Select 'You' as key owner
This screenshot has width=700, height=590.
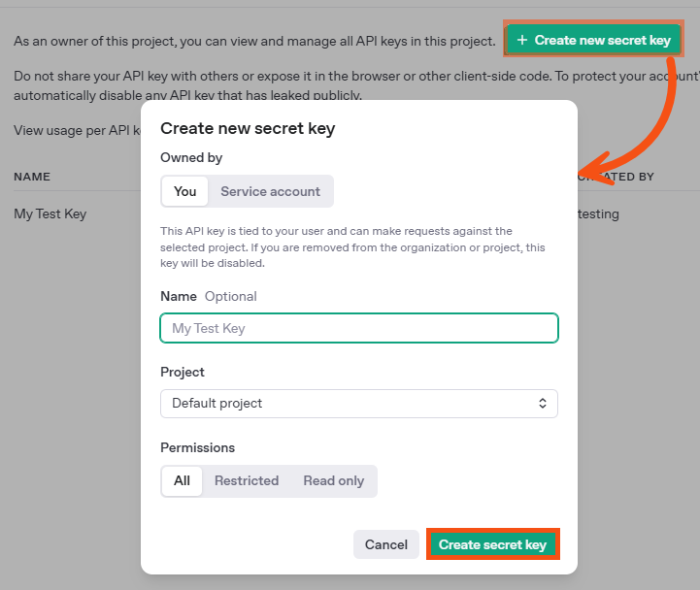tap(184, 191)
